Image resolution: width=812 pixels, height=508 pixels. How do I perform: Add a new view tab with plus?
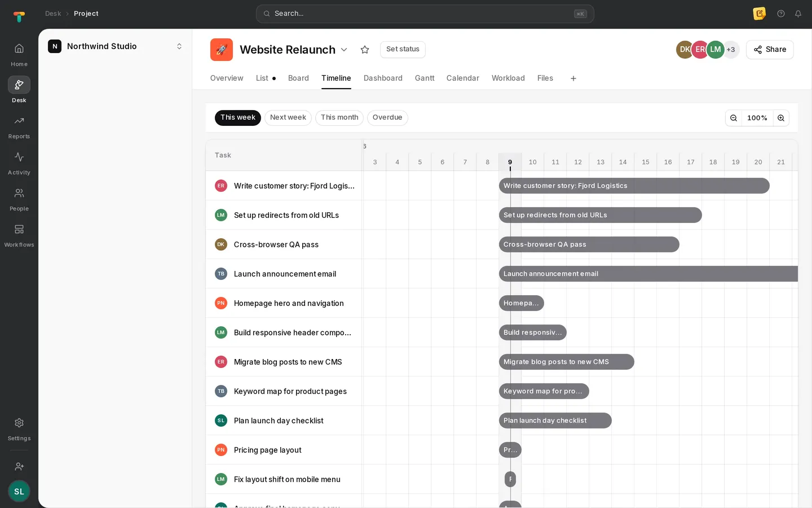(573, 78)
